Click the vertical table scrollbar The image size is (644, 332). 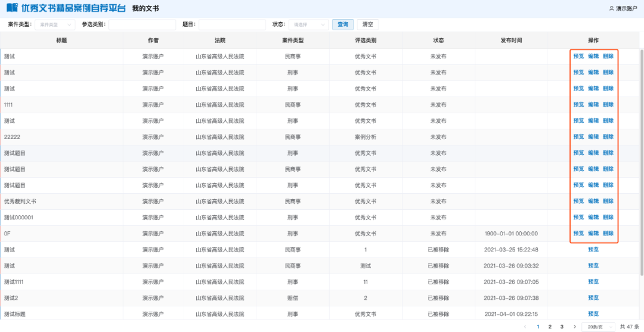click(x=642, y=162)
